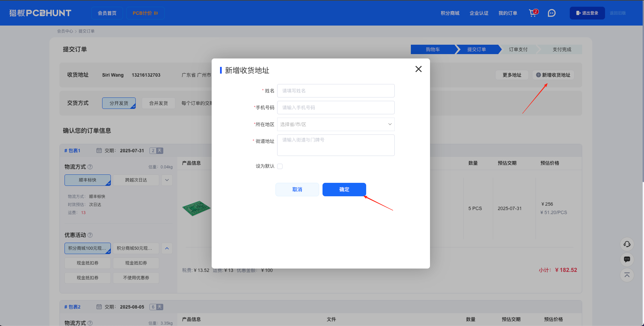This screenshot has width=644, height=326.
Task: Open the help icon beside 物流方式
Action: [90, 167]
